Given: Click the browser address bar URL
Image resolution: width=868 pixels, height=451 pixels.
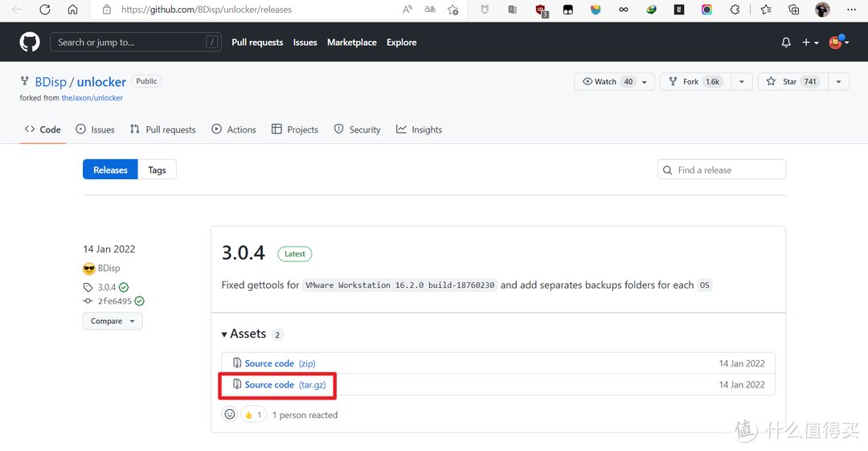Looking at the screenshot, I should [206, 10].
